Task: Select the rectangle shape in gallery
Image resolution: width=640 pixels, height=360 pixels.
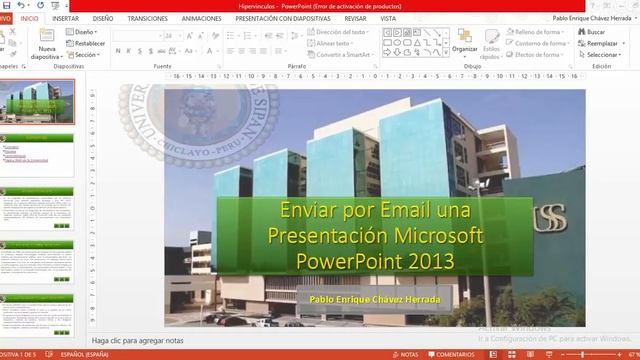Action: click(x=387, y=42)
